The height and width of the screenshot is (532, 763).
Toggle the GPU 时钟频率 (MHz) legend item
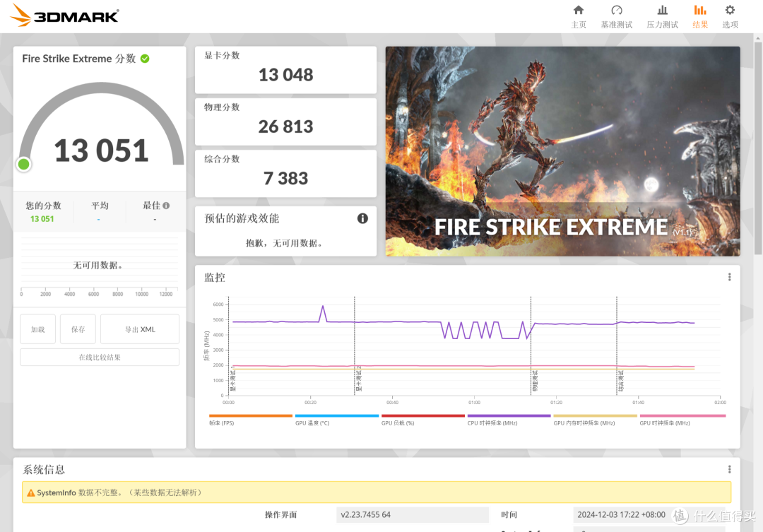pos(682,420)
